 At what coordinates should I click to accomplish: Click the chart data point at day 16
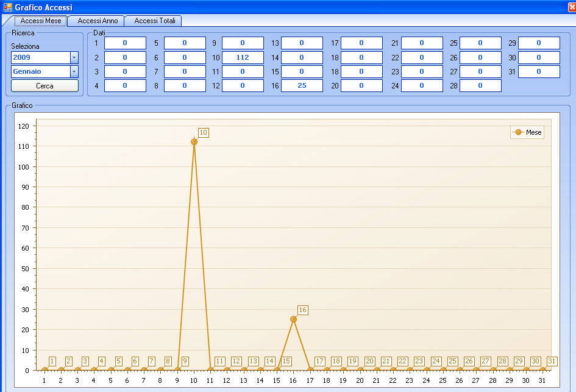[293, 319]
